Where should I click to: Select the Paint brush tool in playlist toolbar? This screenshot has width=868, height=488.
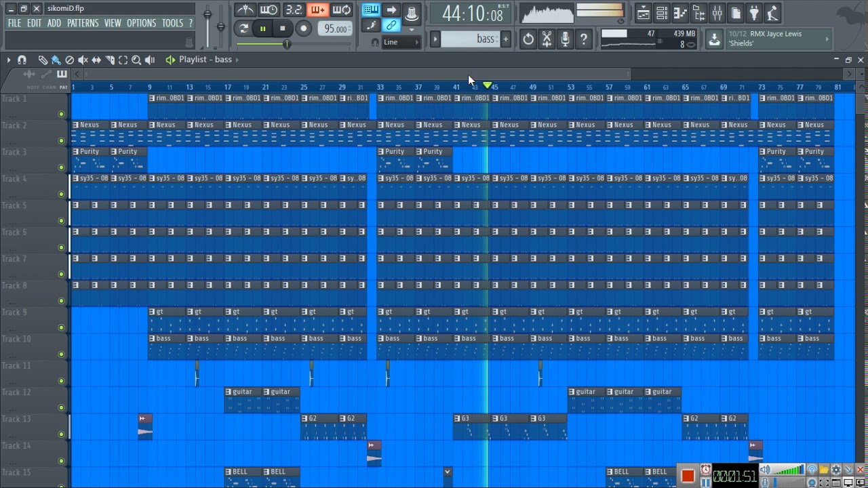pos(56,60)
